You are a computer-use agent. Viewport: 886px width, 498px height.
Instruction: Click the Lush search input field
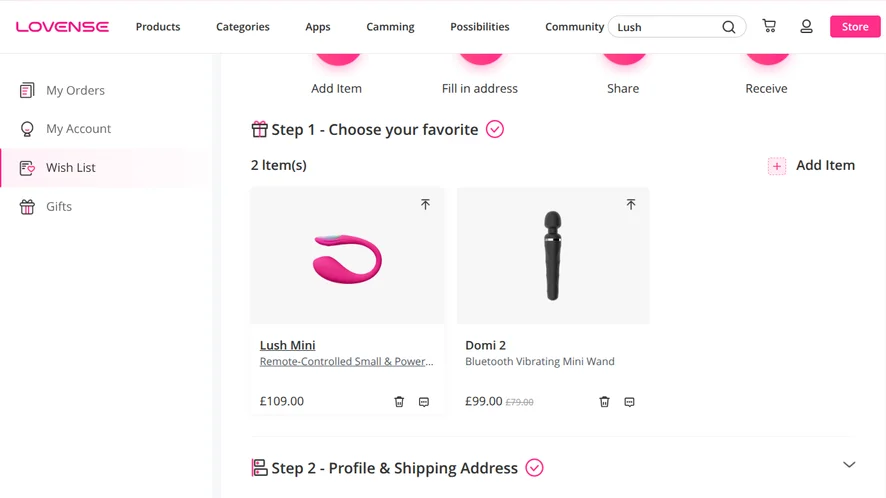click(x=665, y=27)
